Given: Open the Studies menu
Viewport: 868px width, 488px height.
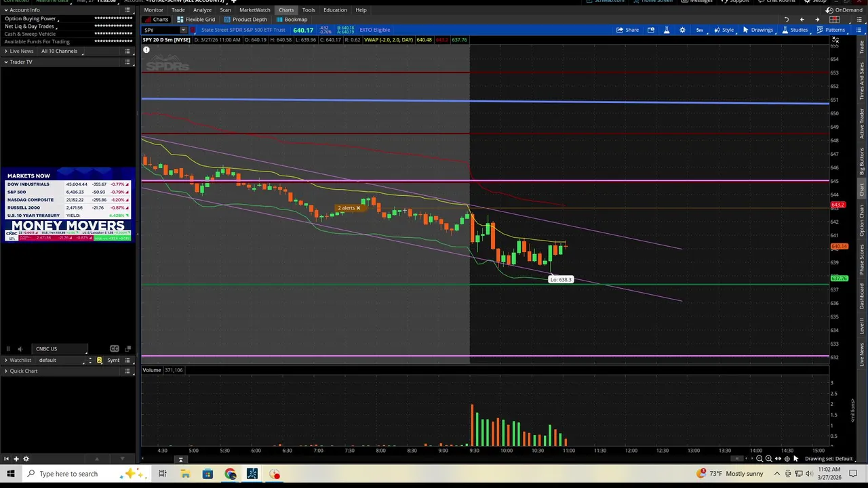Looking at the screenshot, I should pyautogui.click(x=794, y=30).
